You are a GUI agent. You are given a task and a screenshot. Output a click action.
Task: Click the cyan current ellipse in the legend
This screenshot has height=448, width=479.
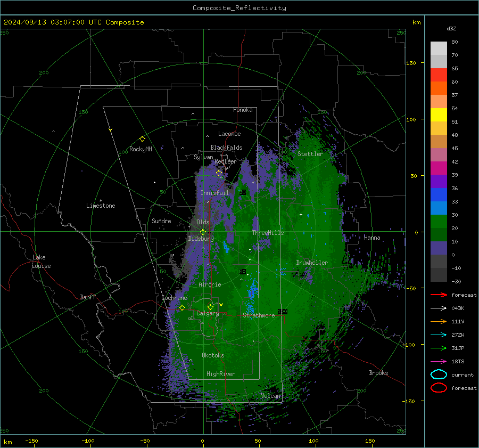(439, 374)
